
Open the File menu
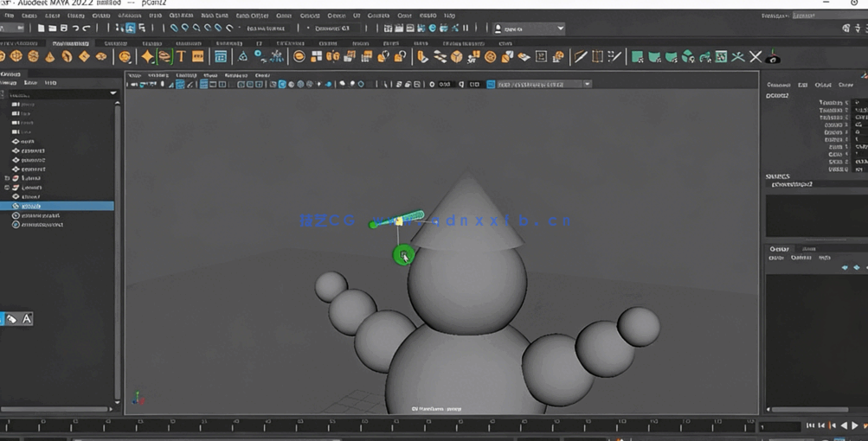10,16
